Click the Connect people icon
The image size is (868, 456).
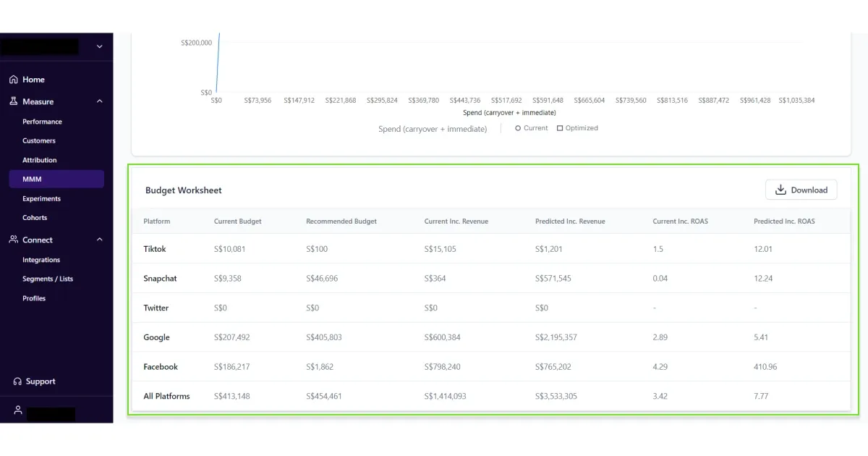click(x=14, y=240)
